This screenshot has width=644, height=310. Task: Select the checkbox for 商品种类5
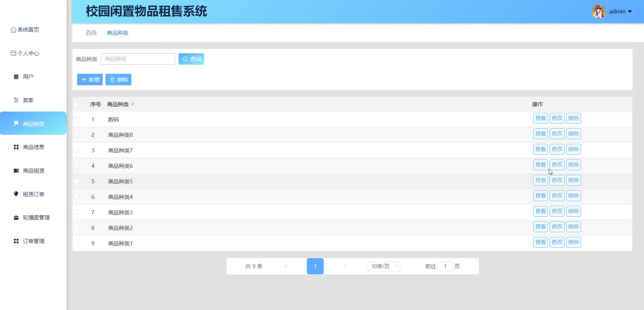tap(77, 181)
